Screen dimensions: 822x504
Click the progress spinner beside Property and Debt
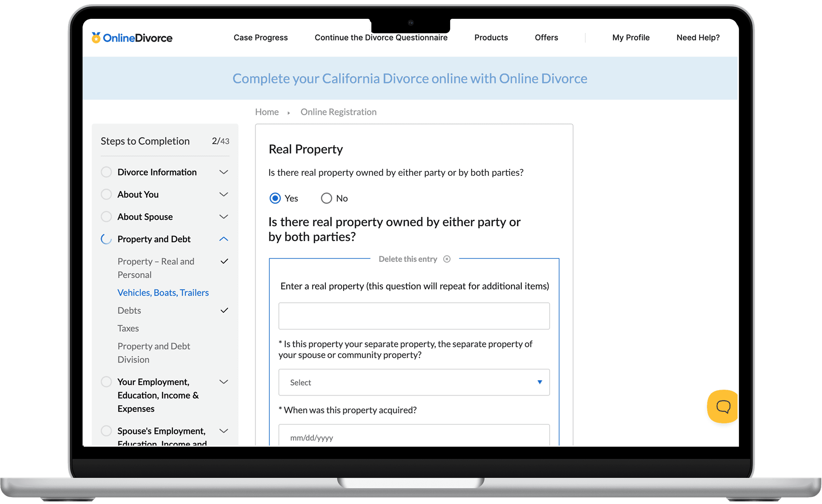[106, 239]
